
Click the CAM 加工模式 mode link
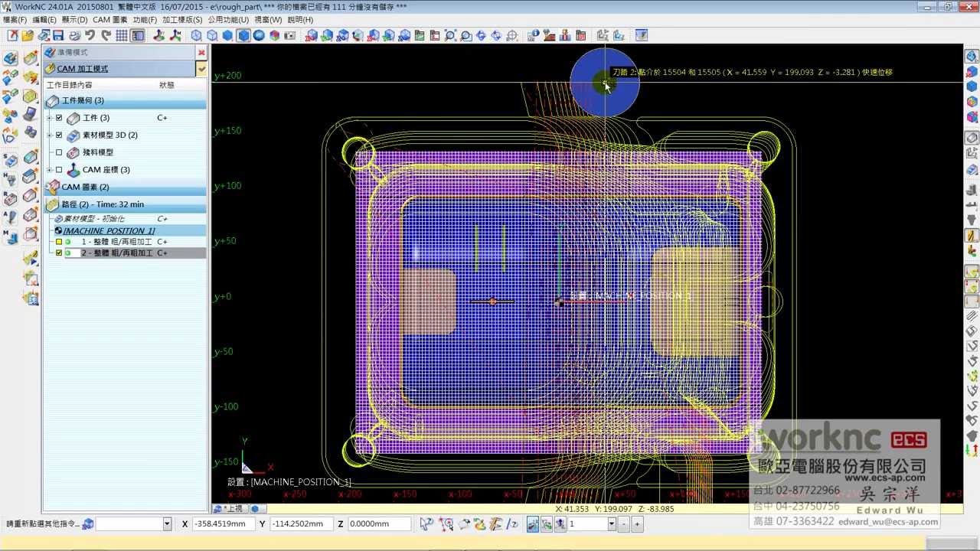click(x=82, y=69)
